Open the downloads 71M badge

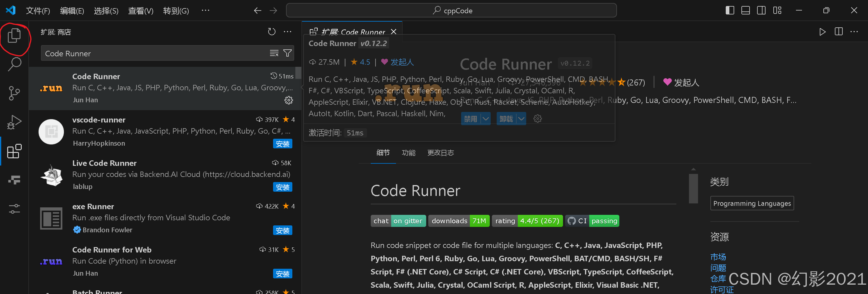tap(459, 221)
